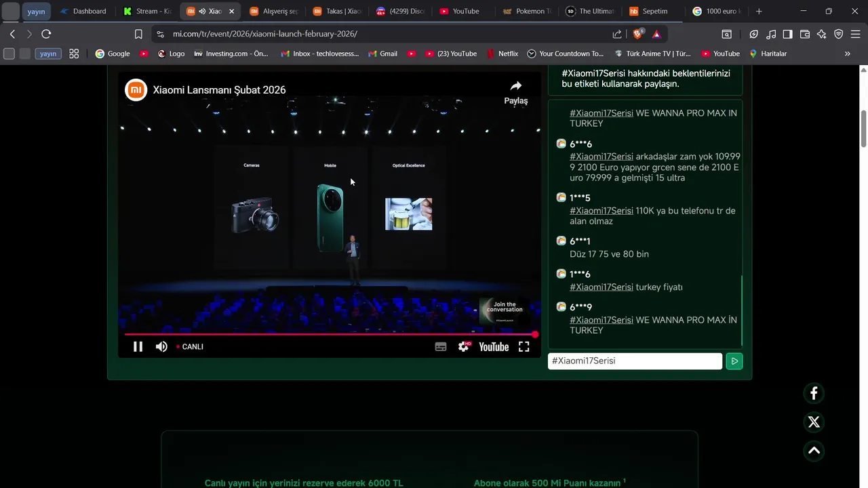The width and height of the screenshot is (868, 488).
Task: Click the video title Xiaomi Lansmanı Şubat 2026
Action: pos(219,89)
